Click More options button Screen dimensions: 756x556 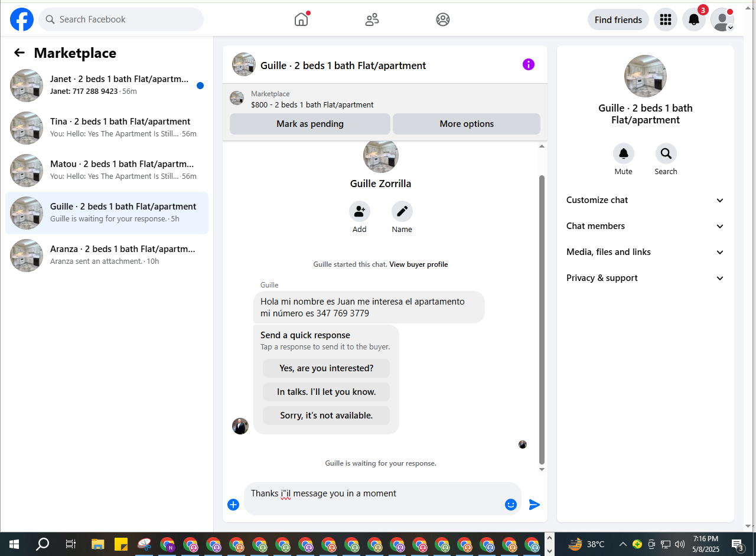467,124
